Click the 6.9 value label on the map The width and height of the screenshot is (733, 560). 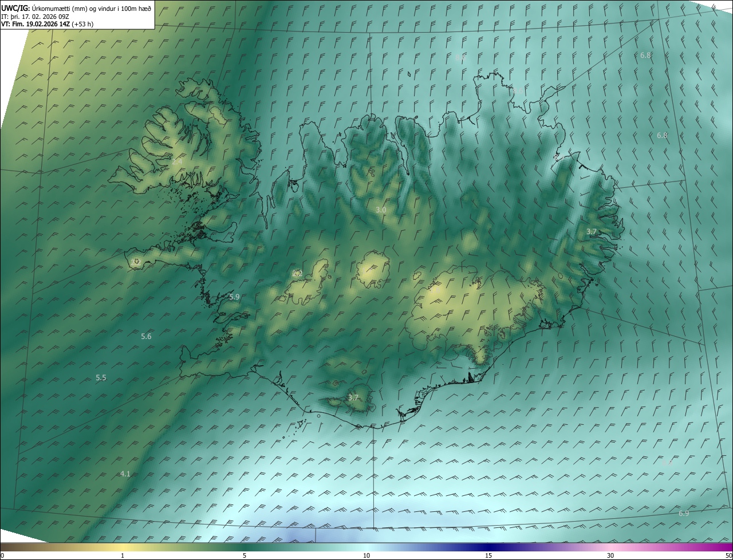click(x=684, y=514)
